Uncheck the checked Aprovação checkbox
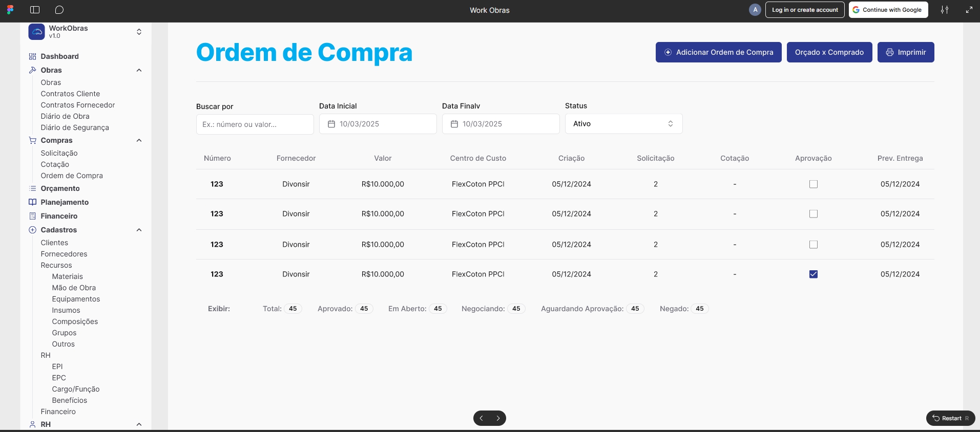 (813, 274)
